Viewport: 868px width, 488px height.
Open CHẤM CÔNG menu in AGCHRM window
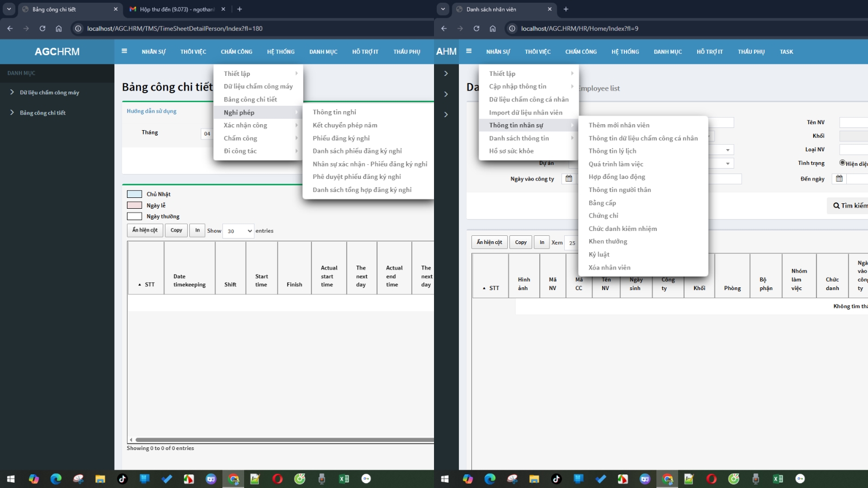[x=237, y=52]
